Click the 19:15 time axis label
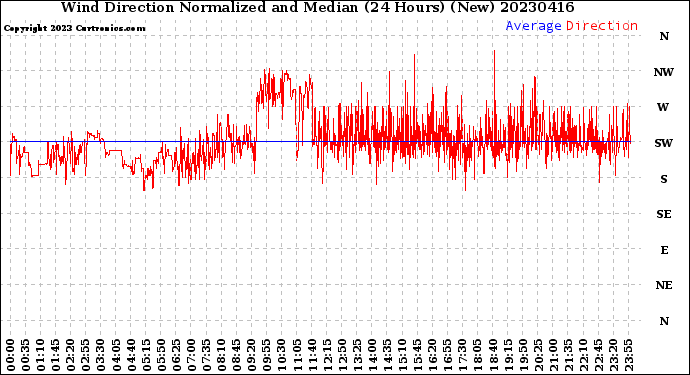The width and height of the screenshot is (690, 375). [508, 356]
